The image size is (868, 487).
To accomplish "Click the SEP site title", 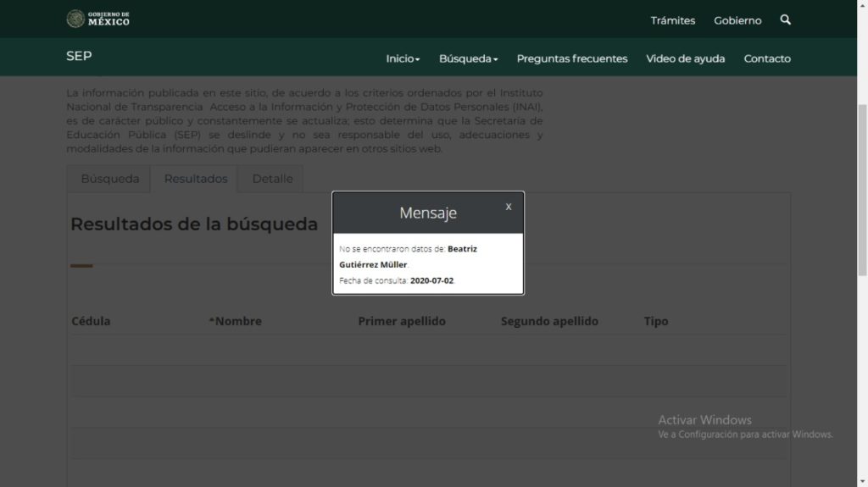I will tap(79, 56).
